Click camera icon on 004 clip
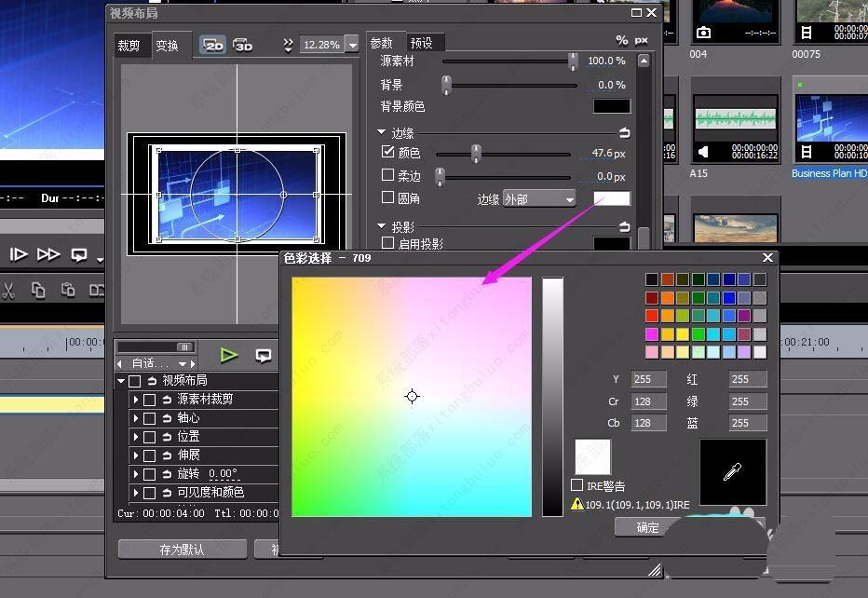The height and width of the screenshot is (598, 868). [703, 33]
